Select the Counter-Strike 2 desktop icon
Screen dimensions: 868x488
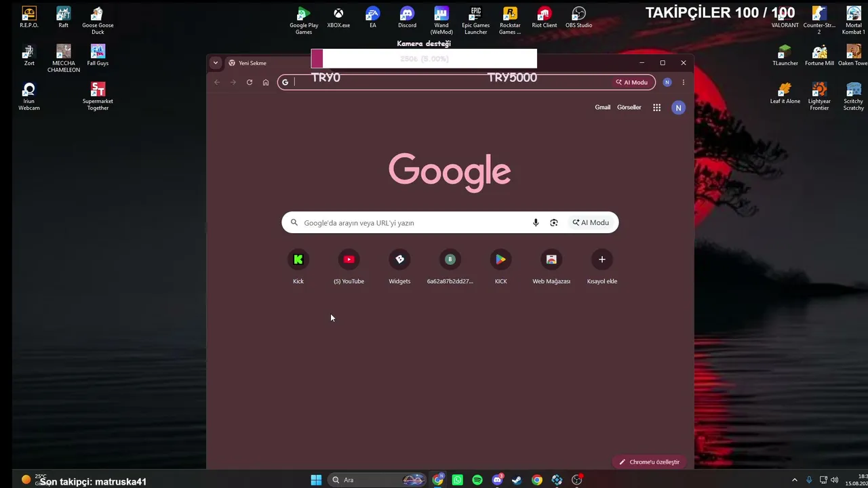(819, 20)
